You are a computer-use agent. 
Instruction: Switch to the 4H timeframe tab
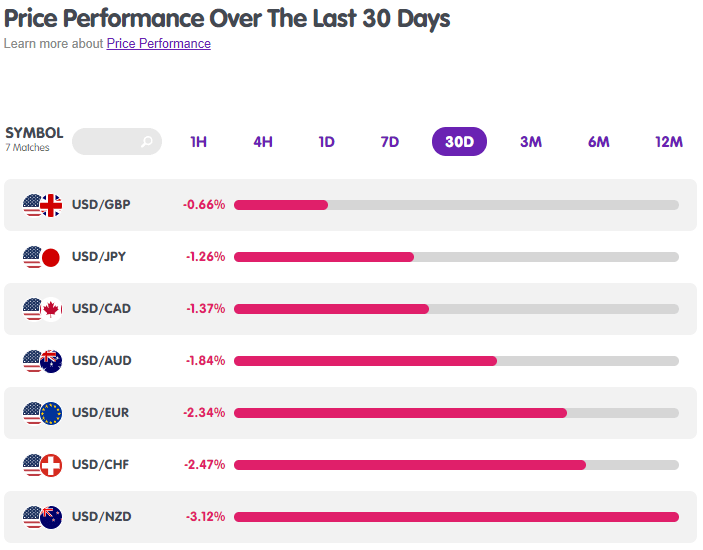tap(263, 142)
